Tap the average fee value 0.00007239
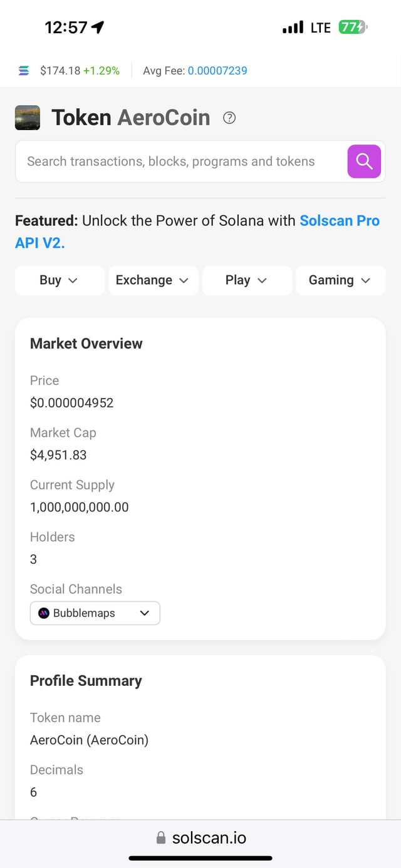Screen dimensions: 401x868 click(217, 71)
